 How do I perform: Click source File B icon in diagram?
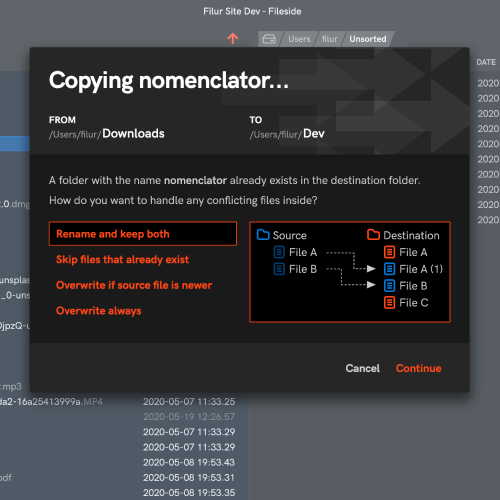279,269
